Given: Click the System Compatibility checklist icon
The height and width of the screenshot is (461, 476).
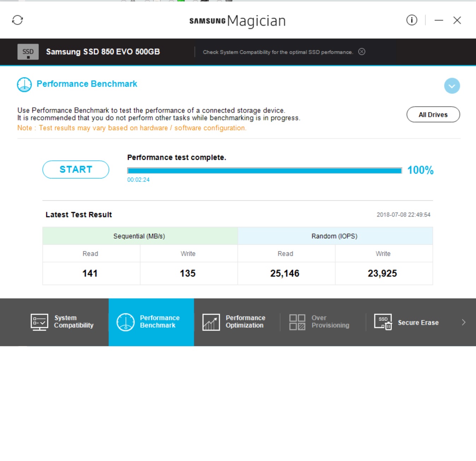Looking at the screenshot, I should (39, 322).
